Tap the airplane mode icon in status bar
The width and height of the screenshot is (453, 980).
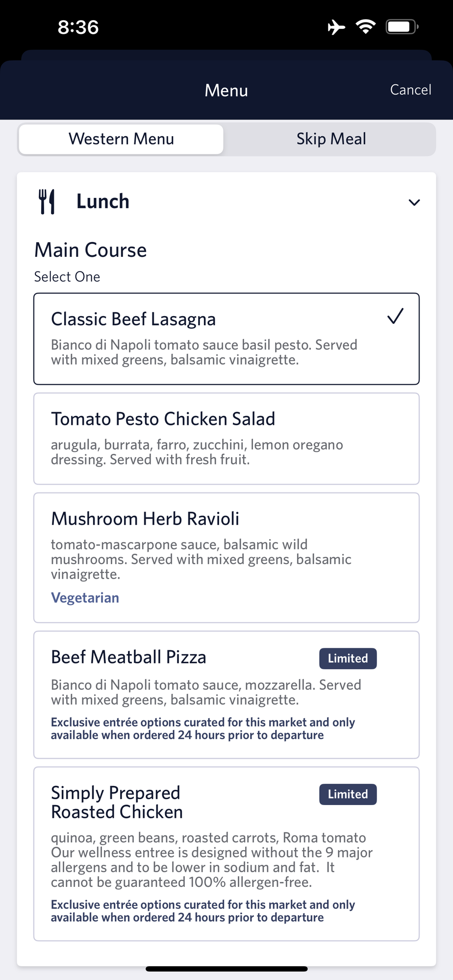tap(336, 27)
